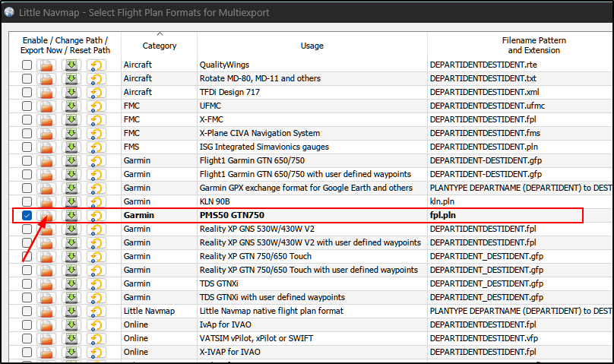
Task: Enable VATSIM vPilot, xPilot or SWIFT checkbox
Action: click(27, 339)
